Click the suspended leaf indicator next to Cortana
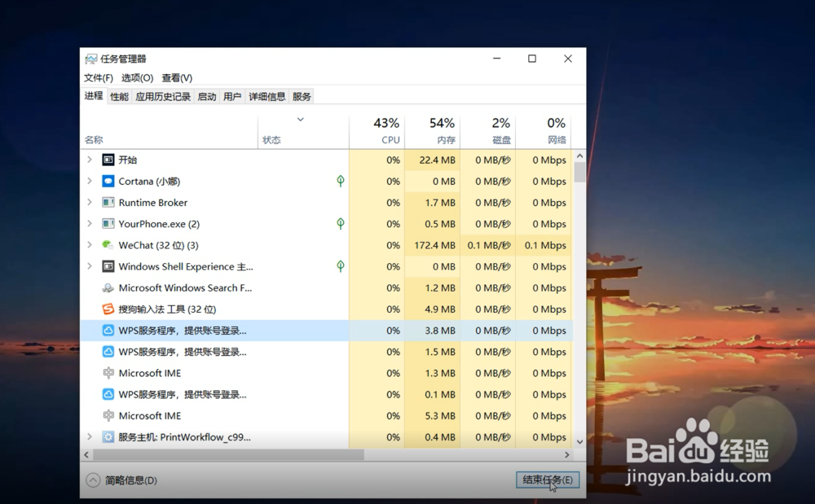 point(340,181)
